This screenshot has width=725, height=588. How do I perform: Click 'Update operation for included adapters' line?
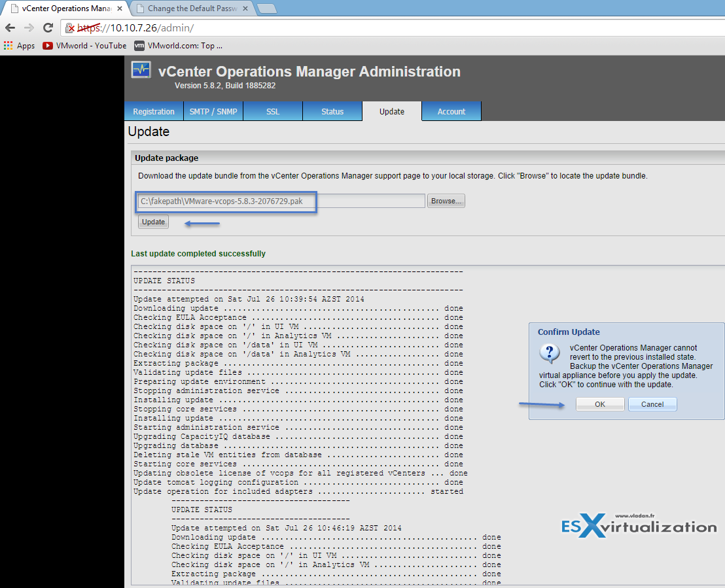pyautogui.click(x=298, y=491)
